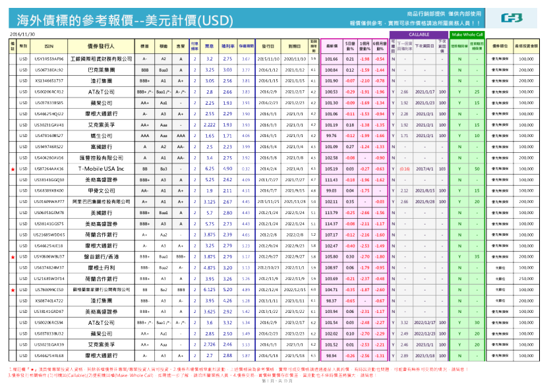Click latest price 113.79
This screenshot has width=555, height=392.
pyautogui.click(x=332, y=213)
